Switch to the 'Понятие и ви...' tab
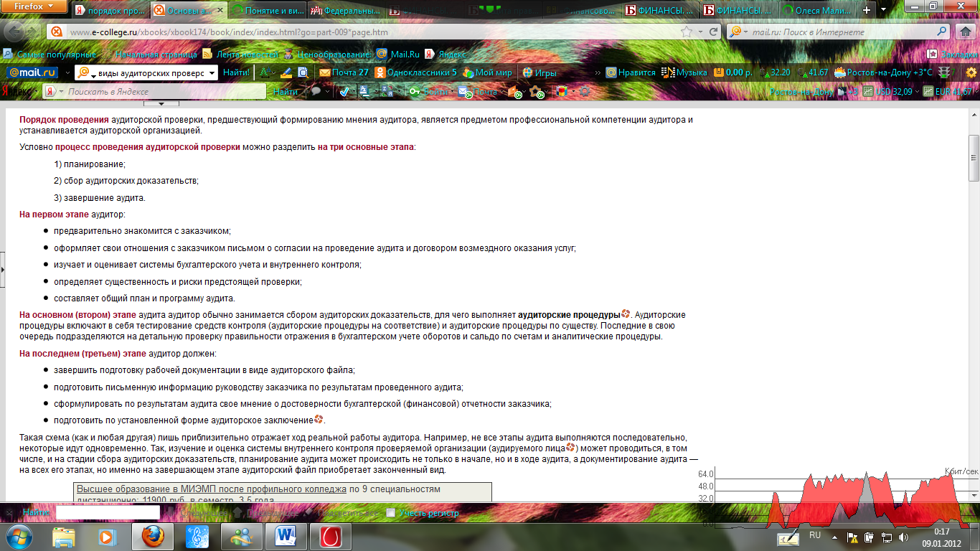 [x=267, y=11]
